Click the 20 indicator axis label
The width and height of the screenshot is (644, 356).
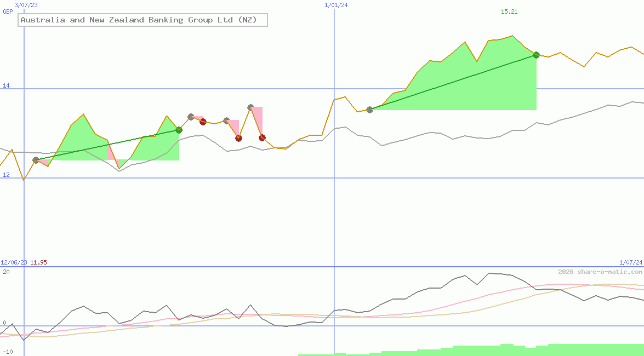click(6, 272)
